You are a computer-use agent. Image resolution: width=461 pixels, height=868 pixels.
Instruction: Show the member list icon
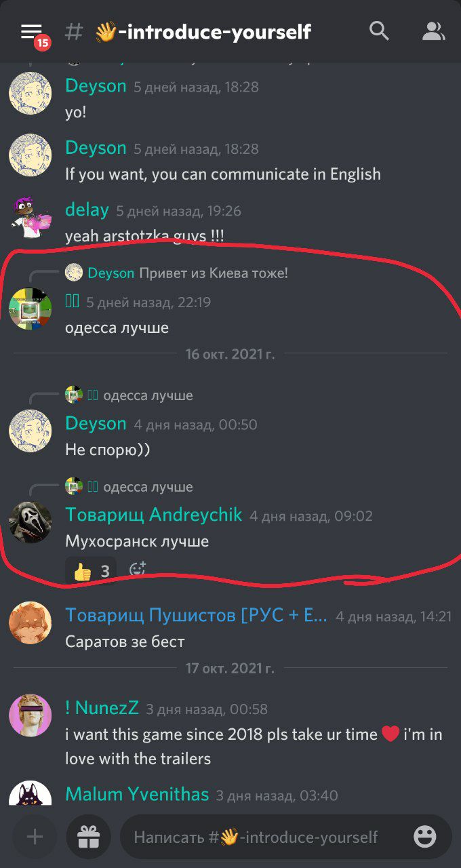[x=433, y=31]
